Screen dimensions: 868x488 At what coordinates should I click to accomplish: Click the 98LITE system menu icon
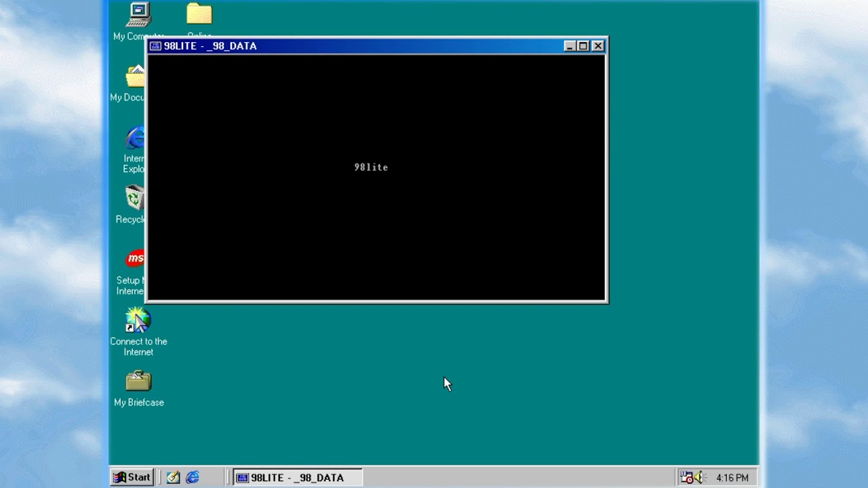(x=155, y=45)
